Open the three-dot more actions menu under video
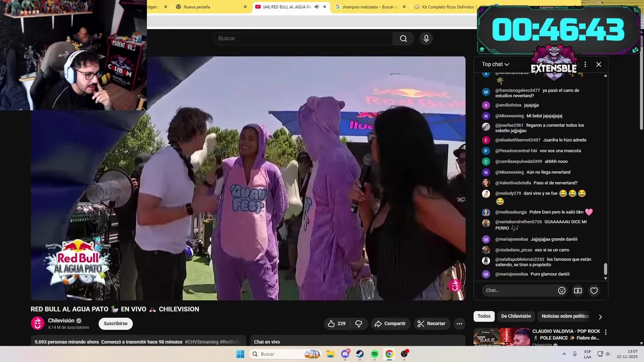Viewport: 644px width, 362px height. pos(459,324)
